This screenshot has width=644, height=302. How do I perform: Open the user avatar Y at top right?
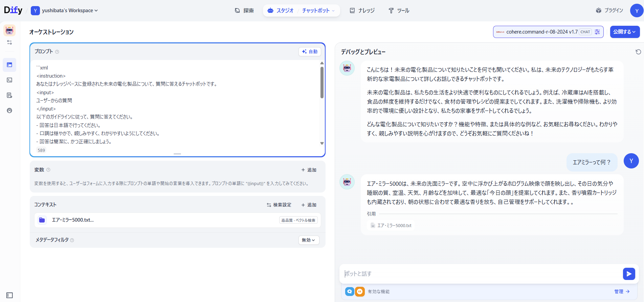(637, 11)
